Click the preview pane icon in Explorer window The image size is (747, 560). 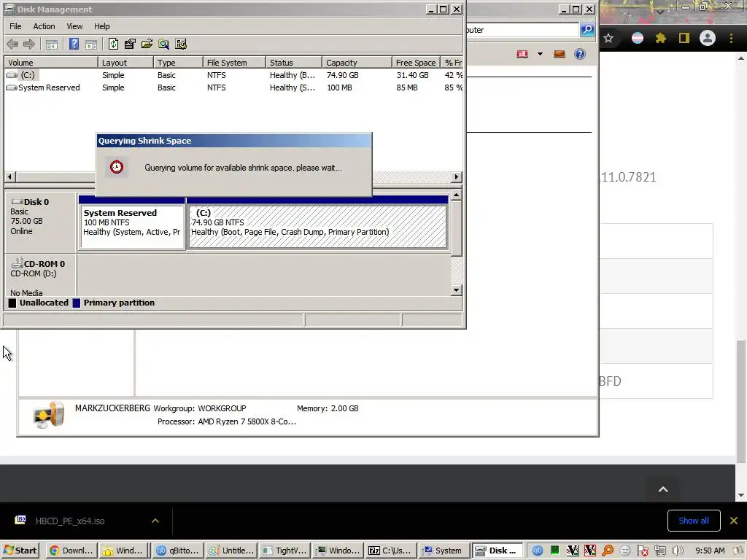click(x=560, y=54)
